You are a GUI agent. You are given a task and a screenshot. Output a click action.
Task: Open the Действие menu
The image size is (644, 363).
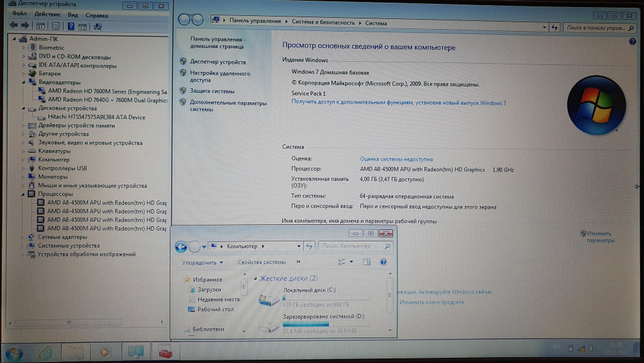click(47, 14)
